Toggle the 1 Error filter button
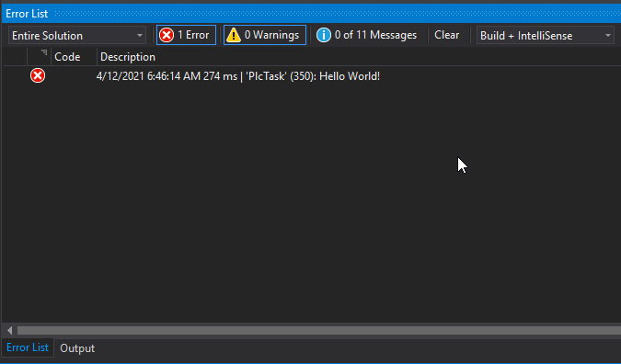Image resolution: width=621 pixels, height=364 pixels. point(186,35)
